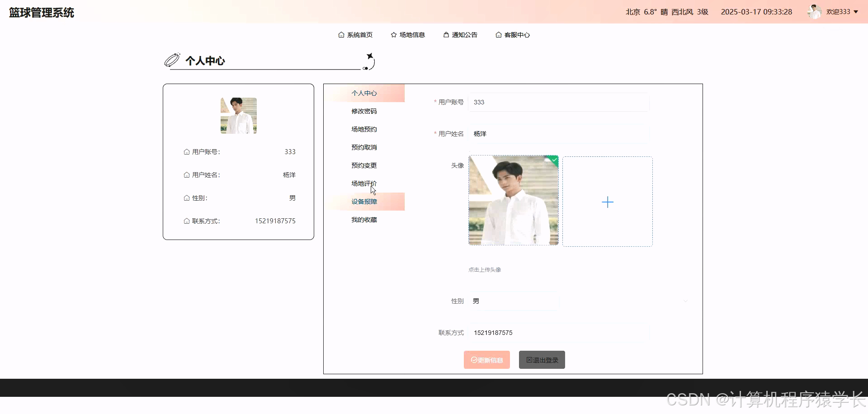This screenshot has width=868, height=414.
Task: Click the star icon beside 场地信息
Action: pos(392,35)
